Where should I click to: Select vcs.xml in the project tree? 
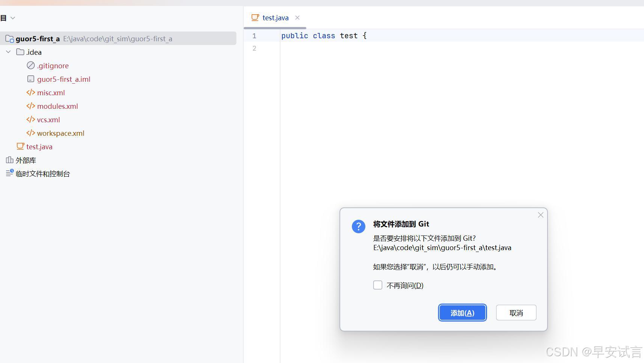(x=48, y=120)
